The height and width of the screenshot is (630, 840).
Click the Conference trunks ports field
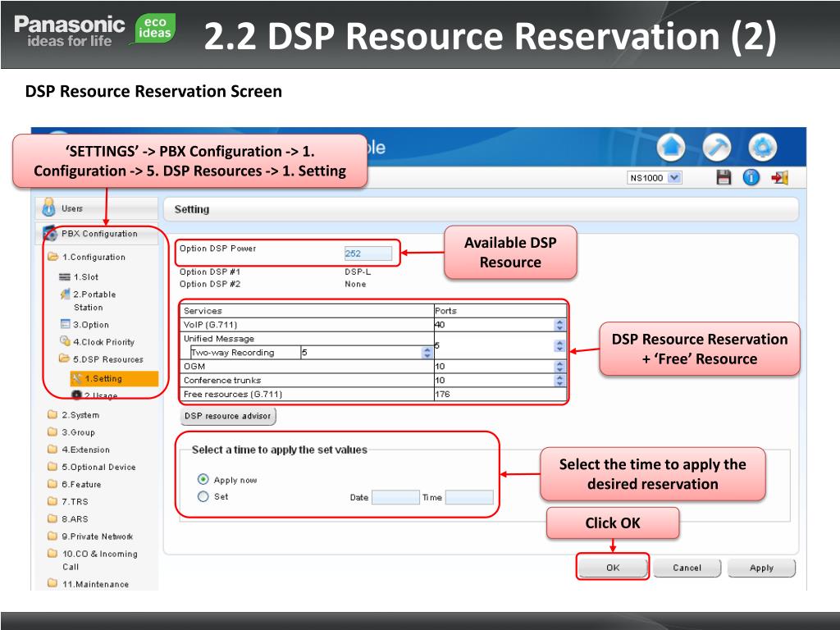click(493, 381)
